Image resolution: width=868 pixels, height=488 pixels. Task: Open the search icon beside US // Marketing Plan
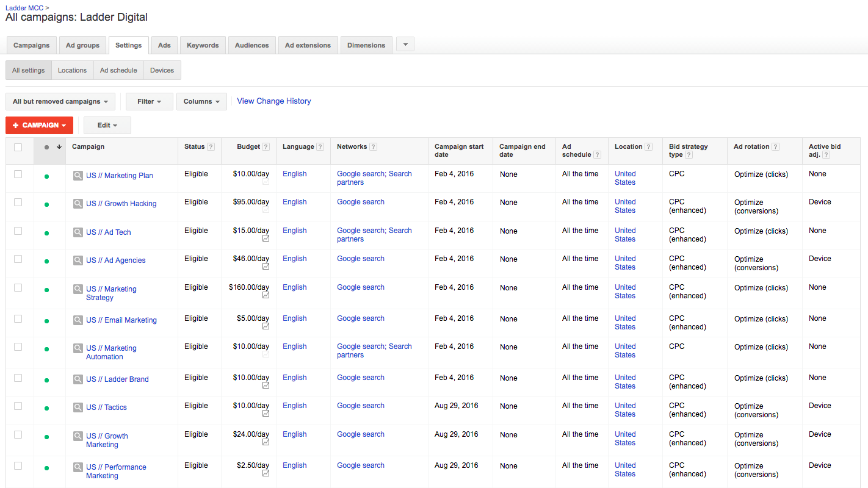tap(78, 175)
